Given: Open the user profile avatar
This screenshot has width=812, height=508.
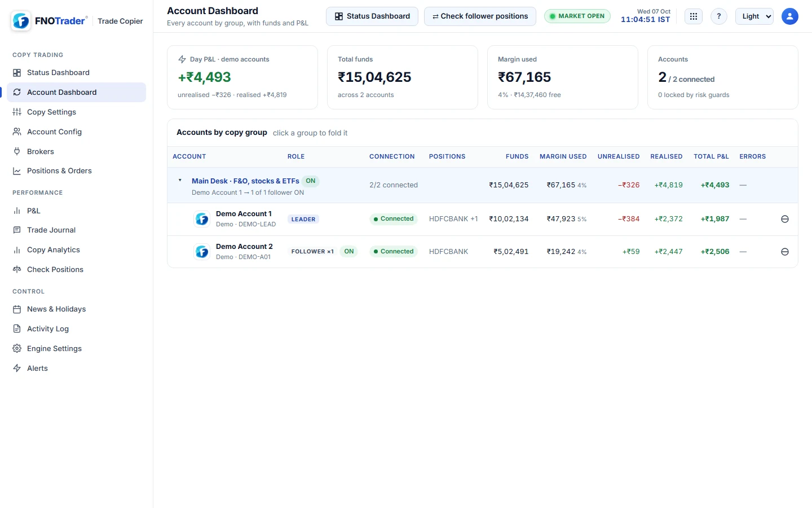Looking at the screenshot, I should pyautogui.click(x=790, y=16).
